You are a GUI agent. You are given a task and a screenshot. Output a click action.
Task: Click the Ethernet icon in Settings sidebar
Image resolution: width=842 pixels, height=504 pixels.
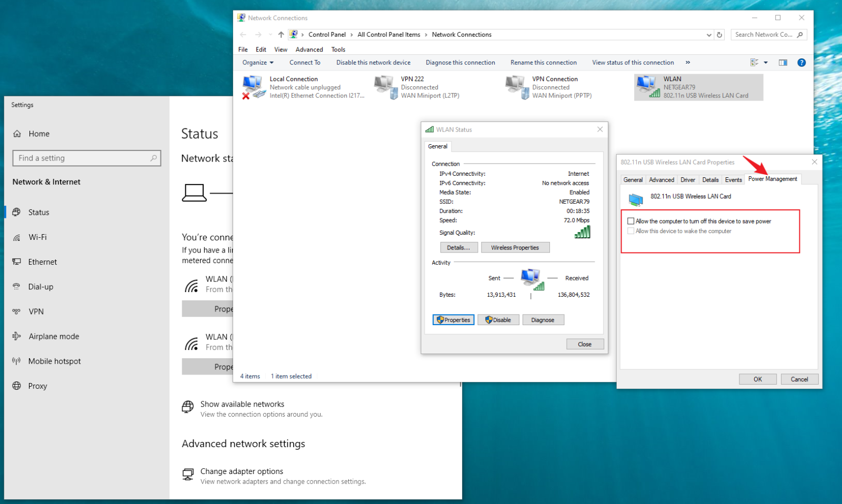(x=17, y=261)
